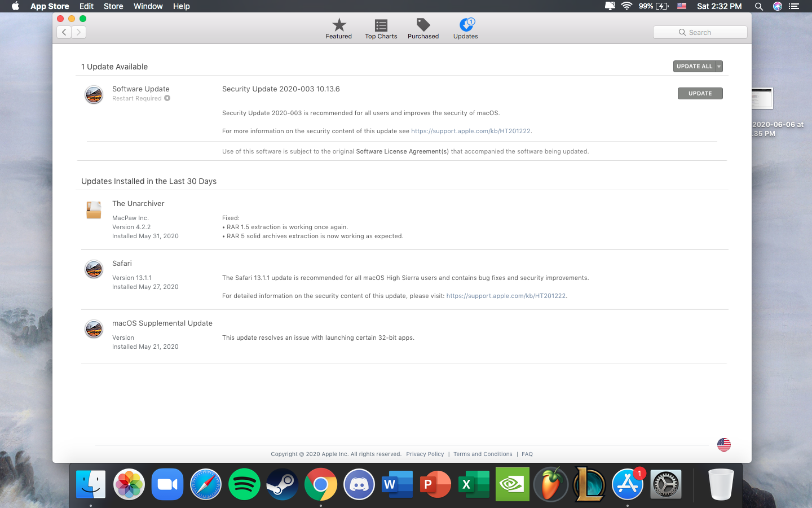Open Safari from the Dock

(x=206, y=484)
